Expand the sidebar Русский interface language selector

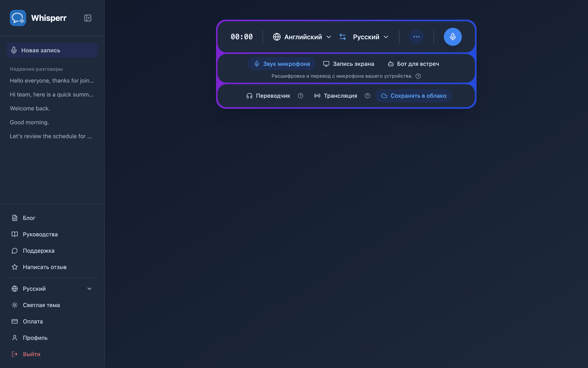[x=52, y=289]
